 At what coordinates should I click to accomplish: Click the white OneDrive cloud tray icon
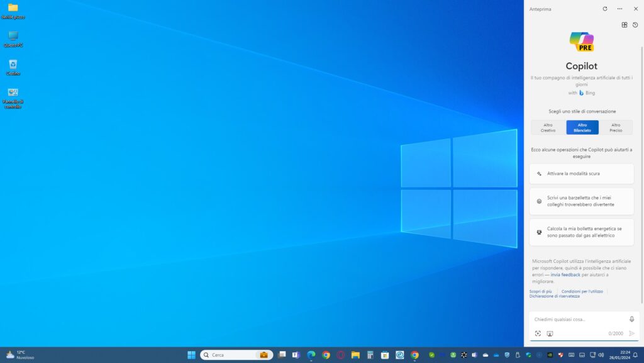click(x=486, y=355)
